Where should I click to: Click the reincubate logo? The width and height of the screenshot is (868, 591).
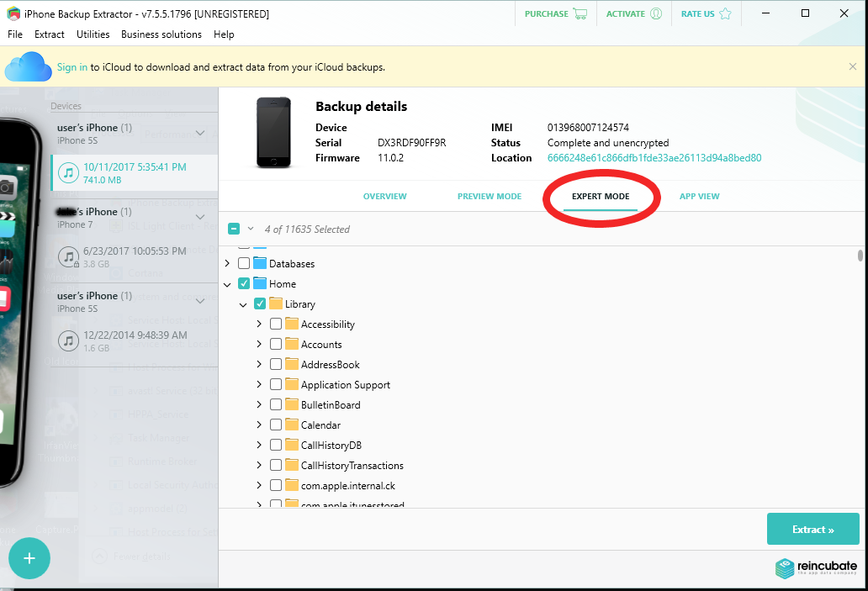click(x=814, y=567)
